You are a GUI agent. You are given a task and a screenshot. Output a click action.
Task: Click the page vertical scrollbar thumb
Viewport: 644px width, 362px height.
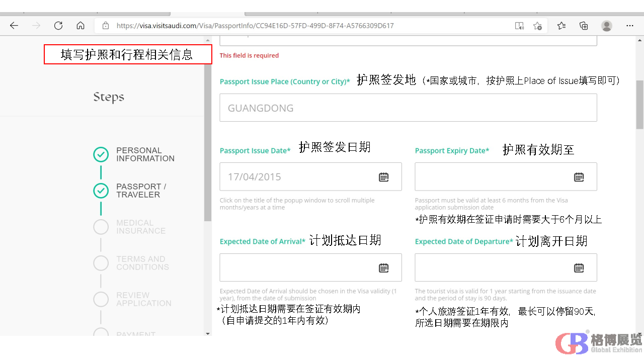(x=639, y=105)
